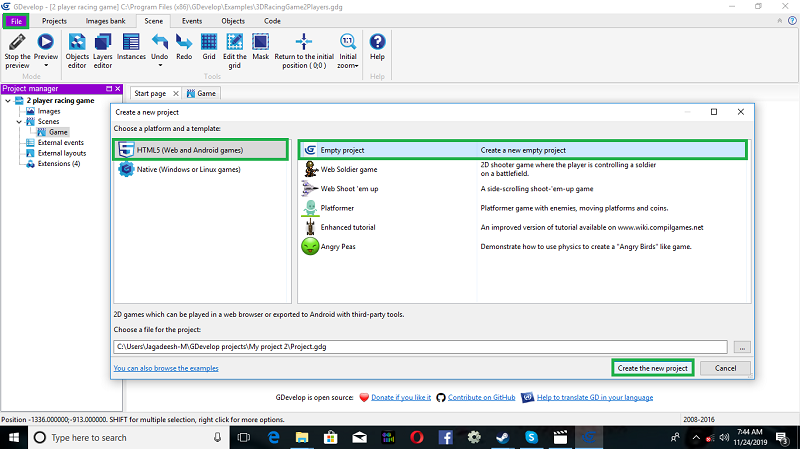Screen dimensions: 800x449
Task: Open Contribute on GitHub link
Action: pyautogui.click(x=481, y=397)
